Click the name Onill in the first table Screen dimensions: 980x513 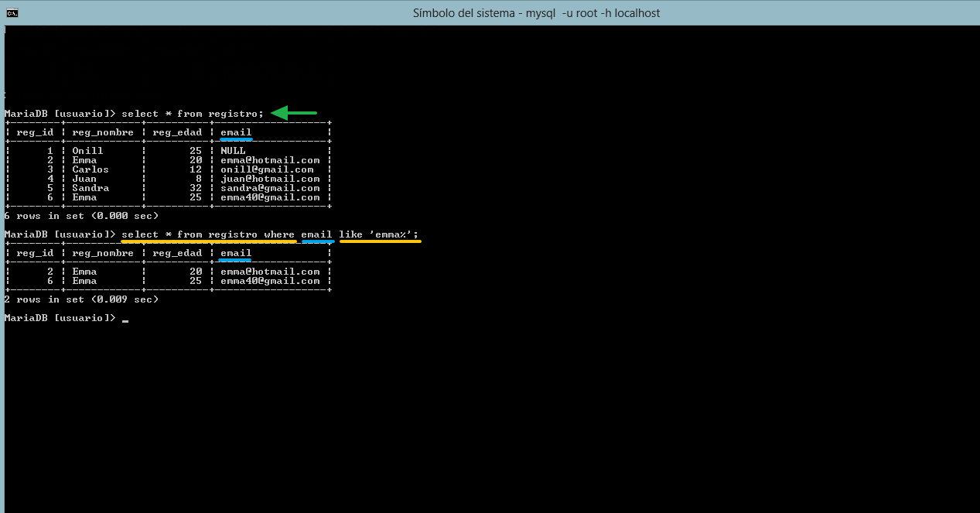[87, 151]
